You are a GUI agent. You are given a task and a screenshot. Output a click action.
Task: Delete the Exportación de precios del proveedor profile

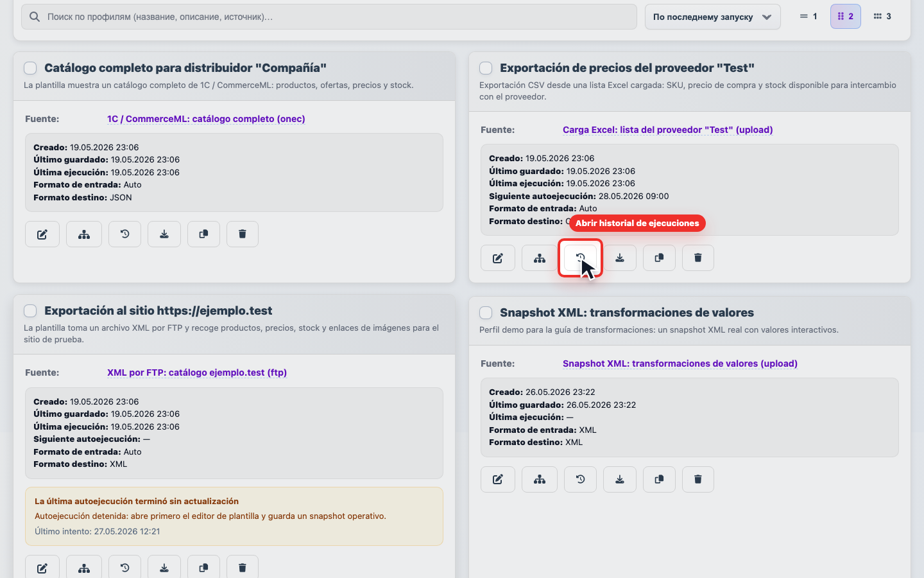(698, 258)
